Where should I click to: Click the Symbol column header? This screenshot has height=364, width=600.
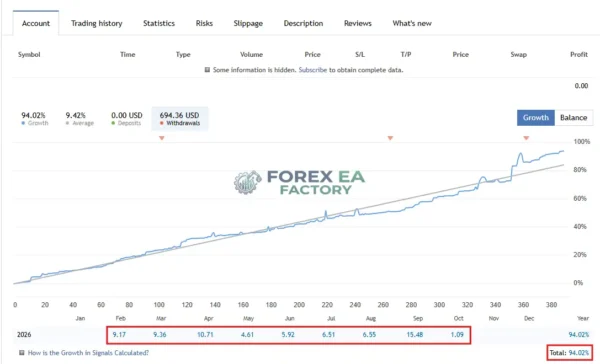point(29,54)
